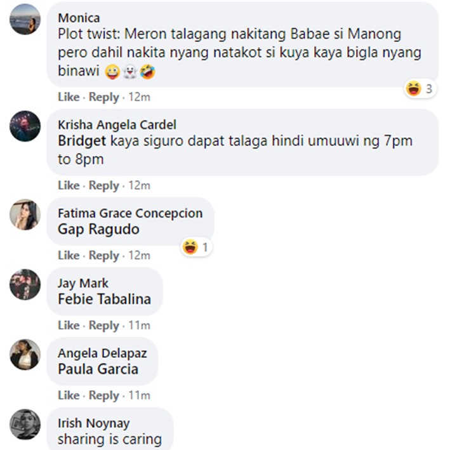Open the haha reaction on Gap Ragudo comment

coord(197,247)
